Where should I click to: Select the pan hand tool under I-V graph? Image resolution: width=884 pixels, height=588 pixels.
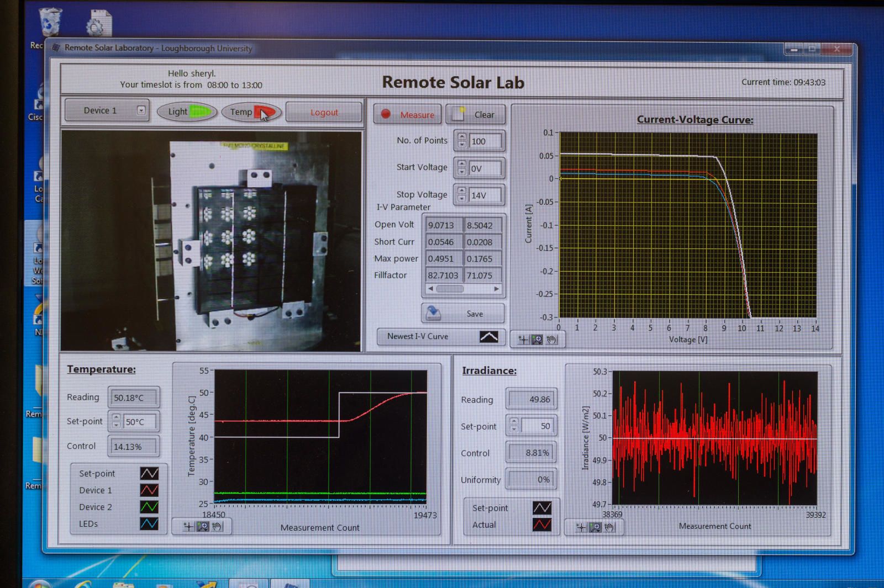[551, 340]
